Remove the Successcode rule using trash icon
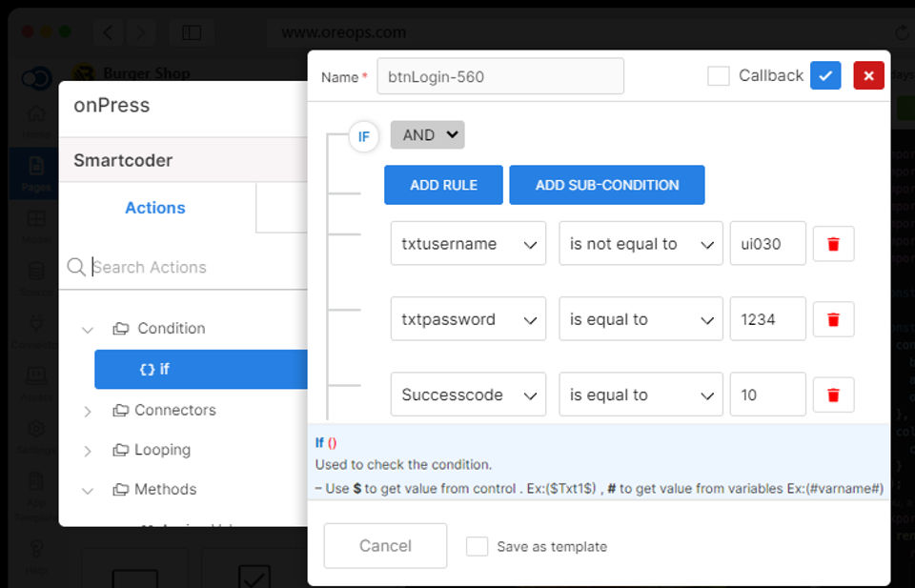This screenshot has height=588, width=915. click(833, 395)
